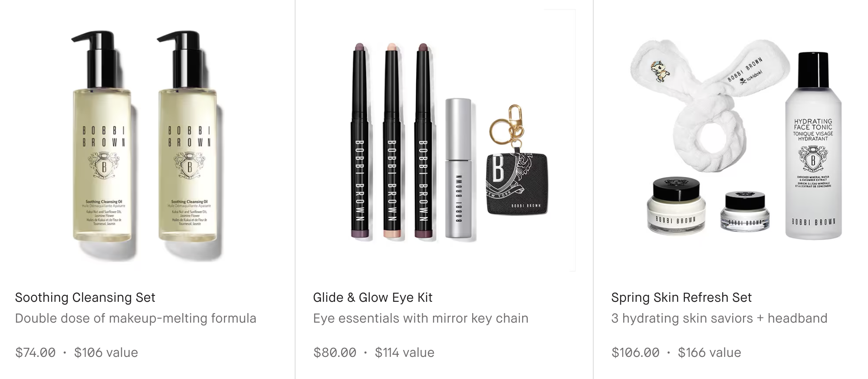
Task: Select the purple eyeshadow stick image
Action: coord(360,141)
